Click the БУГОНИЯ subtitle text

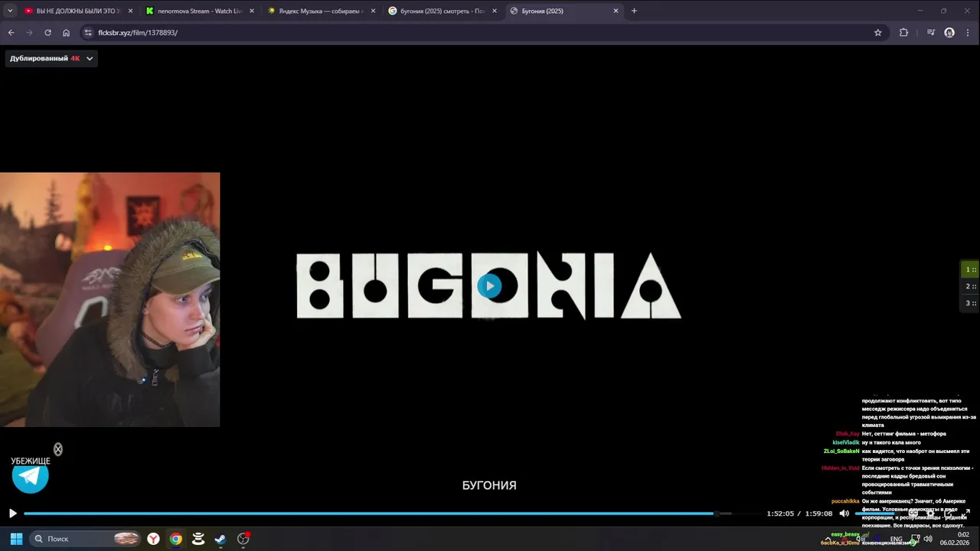click(x=489, y=485)
